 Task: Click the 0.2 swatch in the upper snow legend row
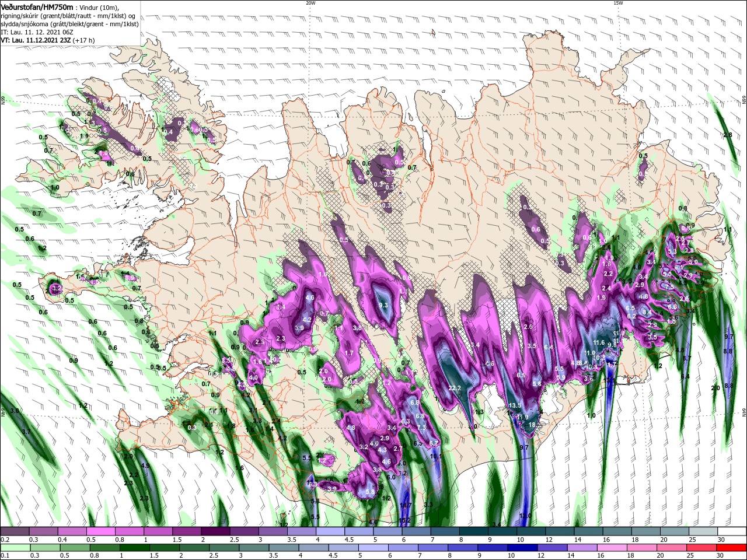tap(15, 531)
